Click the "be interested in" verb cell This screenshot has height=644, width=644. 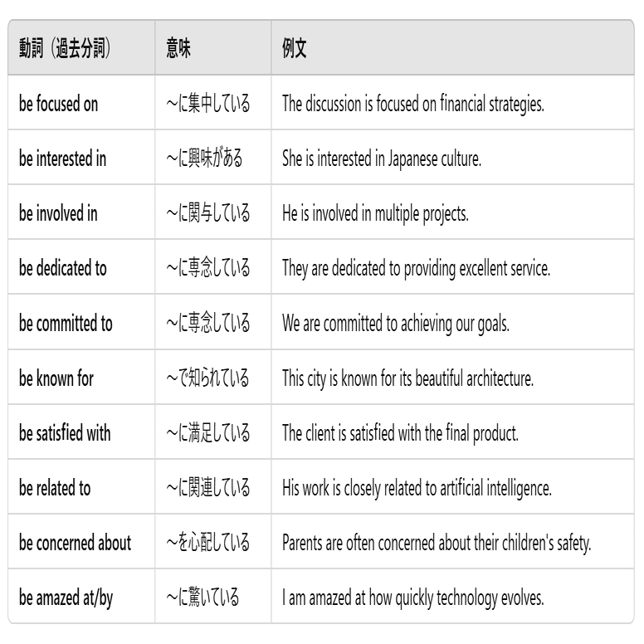(x=62, y=159)
